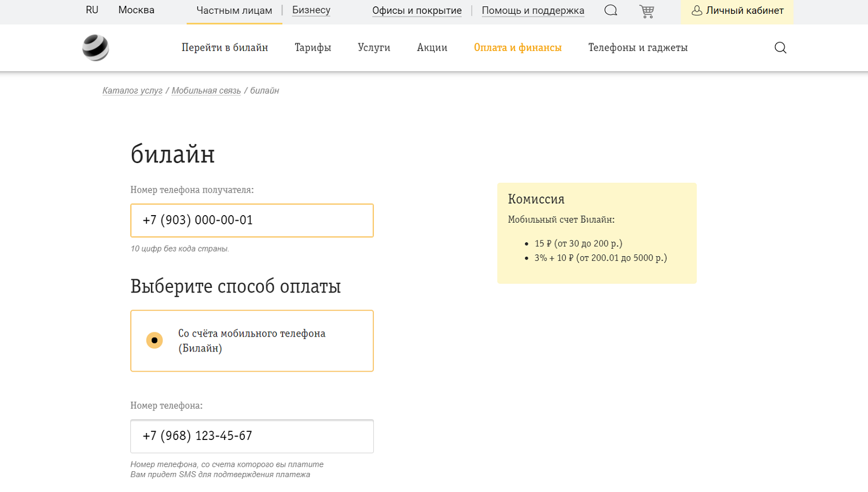Open the shopping cart icon
The image size is (868, 492).
pos(646,11)
